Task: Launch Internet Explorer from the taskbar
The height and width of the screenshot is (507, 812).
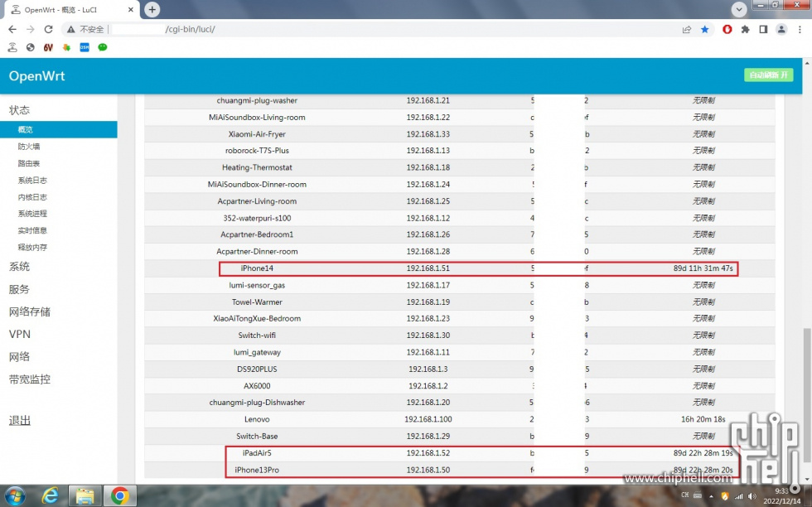Action: coord(50,496)
